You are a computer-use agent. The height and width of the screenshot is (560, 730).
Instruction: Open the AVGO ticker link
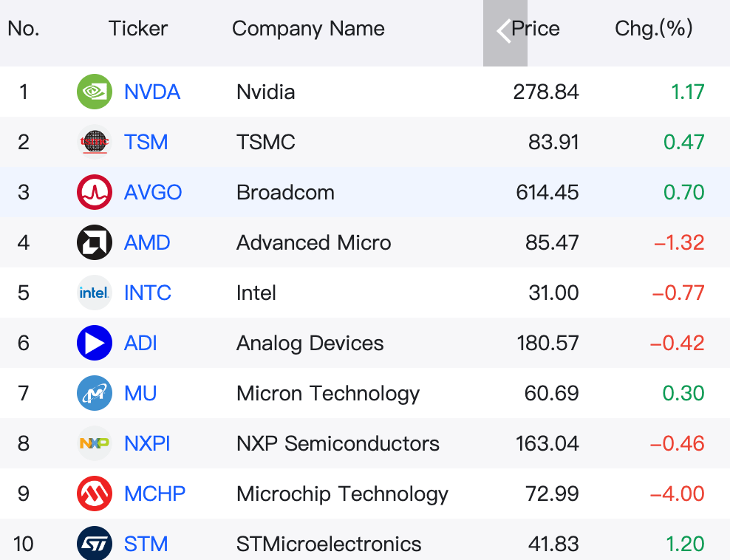coord(153,192)
